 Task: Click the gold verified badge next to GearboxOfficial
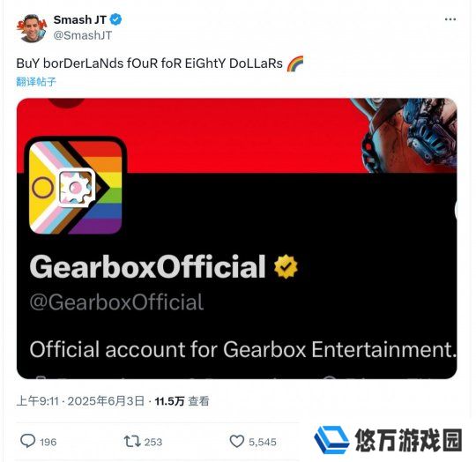[x=286, y=266]
